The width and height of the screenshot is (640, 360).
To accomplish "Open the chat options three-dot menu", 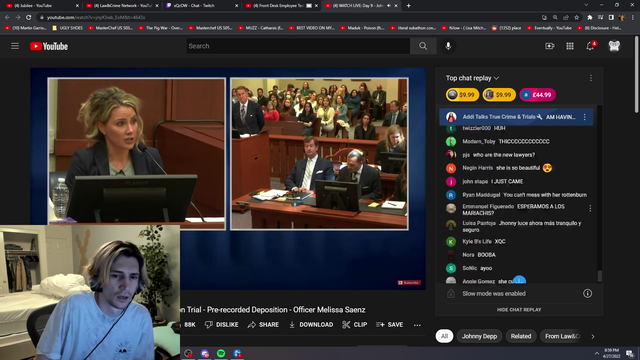I will click(x=591, y=78).
